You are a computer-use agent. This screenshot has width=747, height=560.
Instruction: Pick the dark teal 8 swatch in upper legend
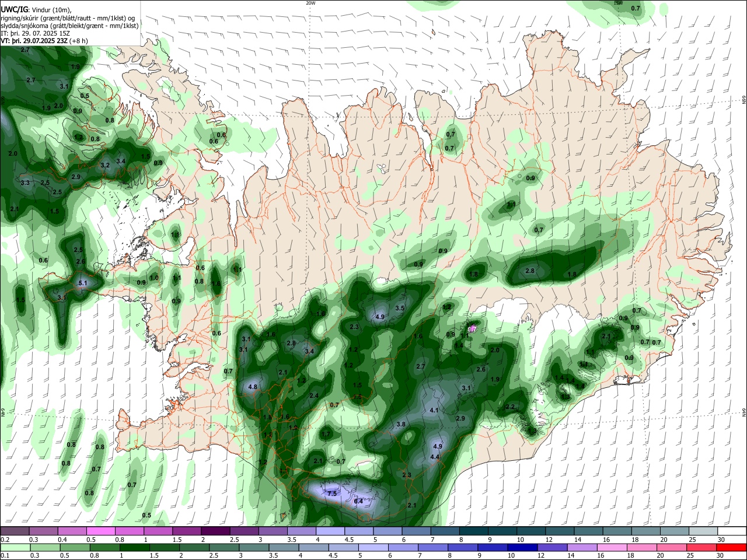coord(473,531)
